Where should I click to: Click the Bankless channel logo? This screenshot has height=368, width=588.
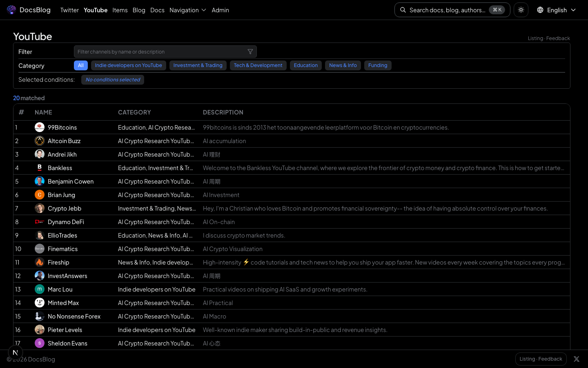40,168
